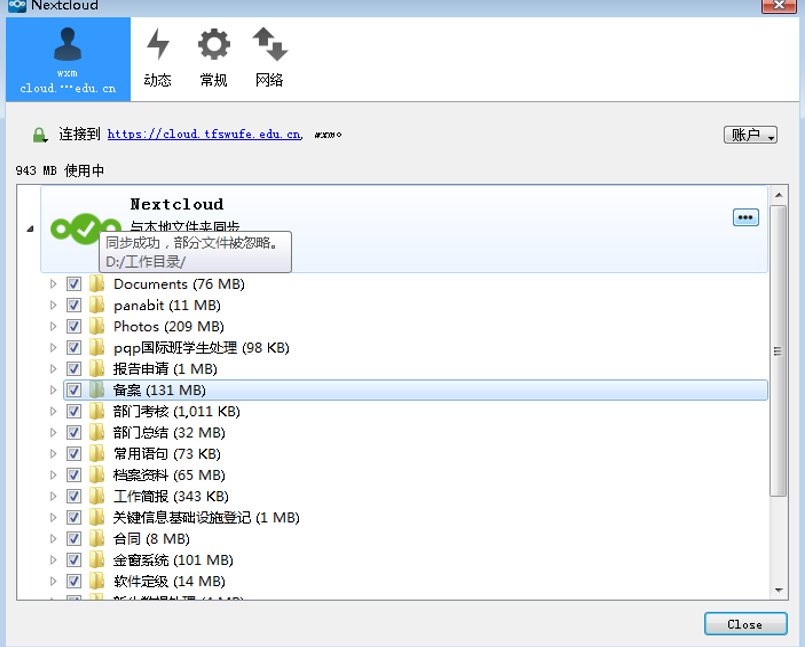
Task: Click the 报告申请 folder icon
Action: [97, 368]
